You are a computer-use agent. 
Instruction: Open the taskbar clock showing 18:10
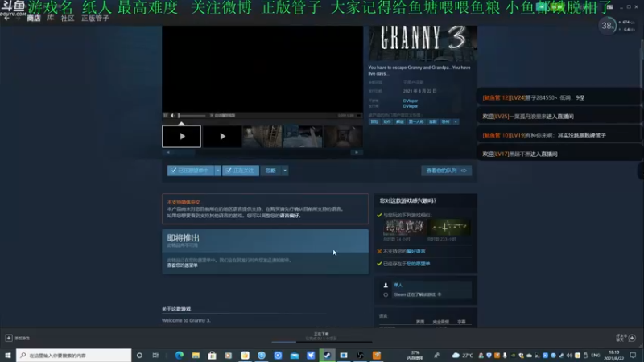tap(614, 355)
